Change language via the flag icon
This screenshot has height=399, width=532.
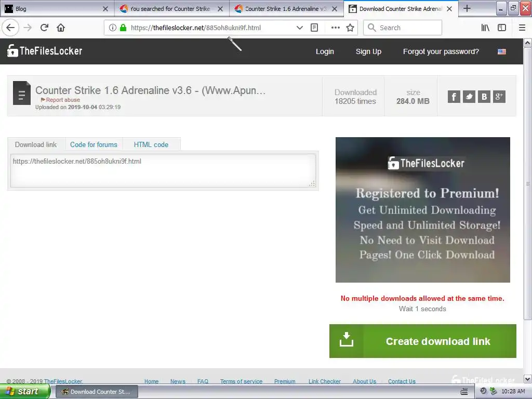(x=502, y=51)
